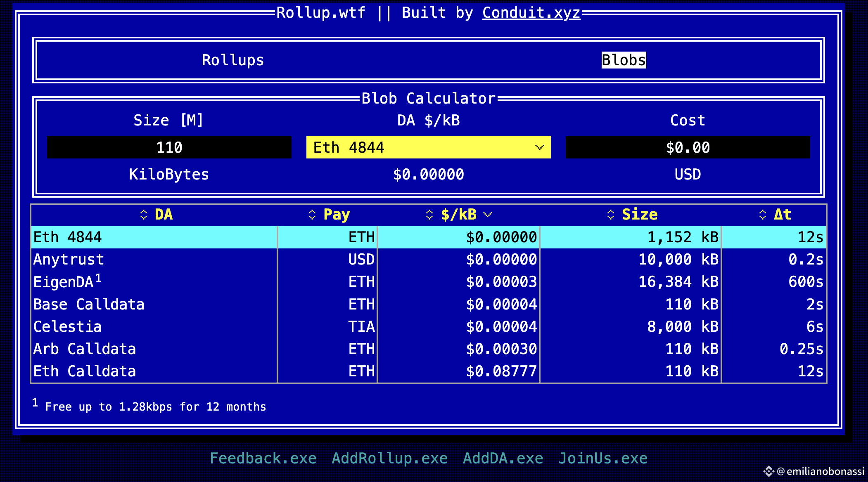Viewport: 868px width, 482px height.
Task: Click the USD pay cell for Anytrust
Action: click(362, 260)
